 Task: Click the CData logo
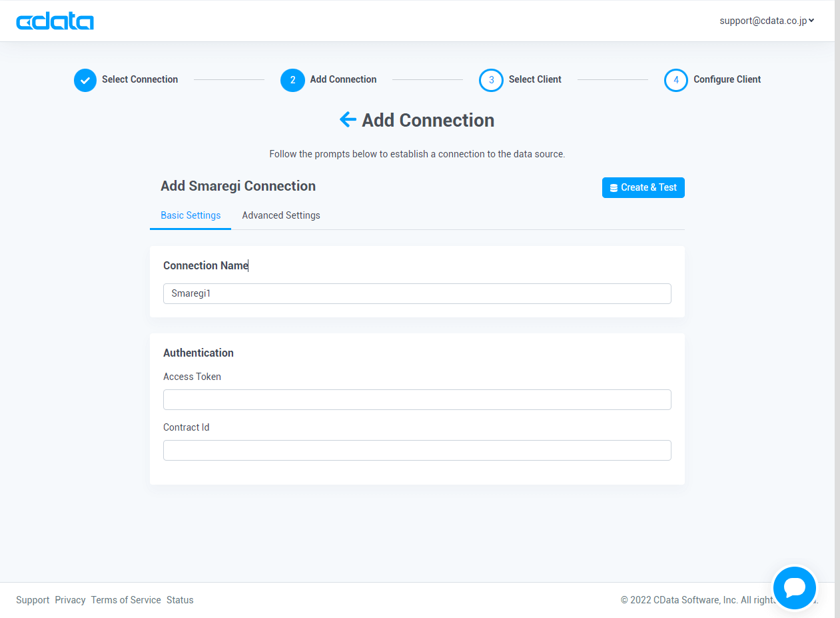pyautogui.click(x=55, y=21)
